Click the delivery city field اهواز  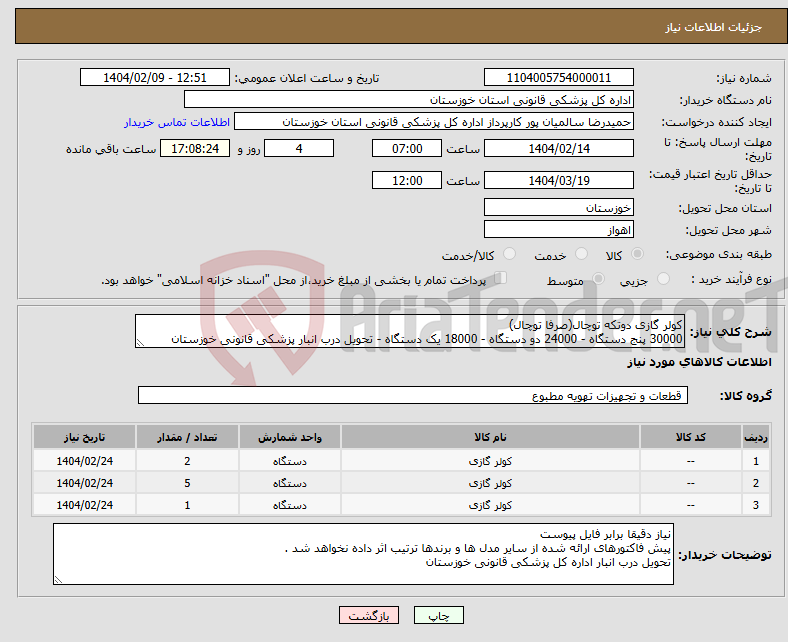[559, 229]
